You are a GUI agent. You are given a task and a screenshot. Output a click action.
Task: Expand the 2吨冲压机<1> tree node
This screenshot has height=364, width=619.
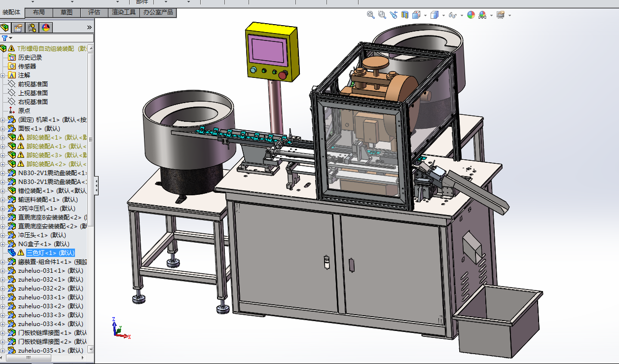coord(3,209)
